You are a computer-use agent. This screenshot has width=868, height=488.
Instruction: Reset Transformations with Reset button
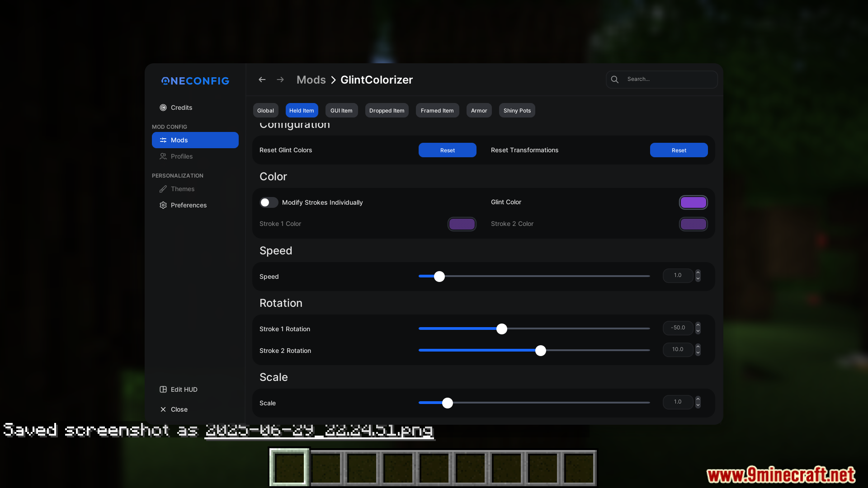[679, 150]
